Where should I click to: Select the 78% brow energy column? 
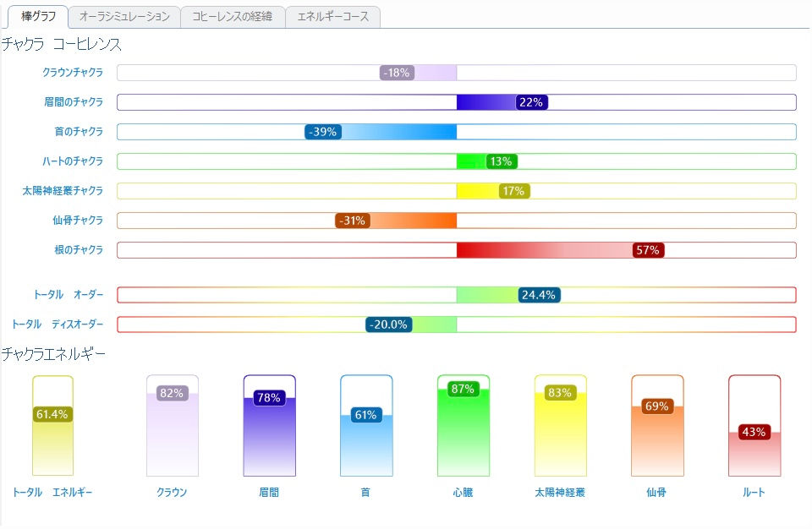269,425
